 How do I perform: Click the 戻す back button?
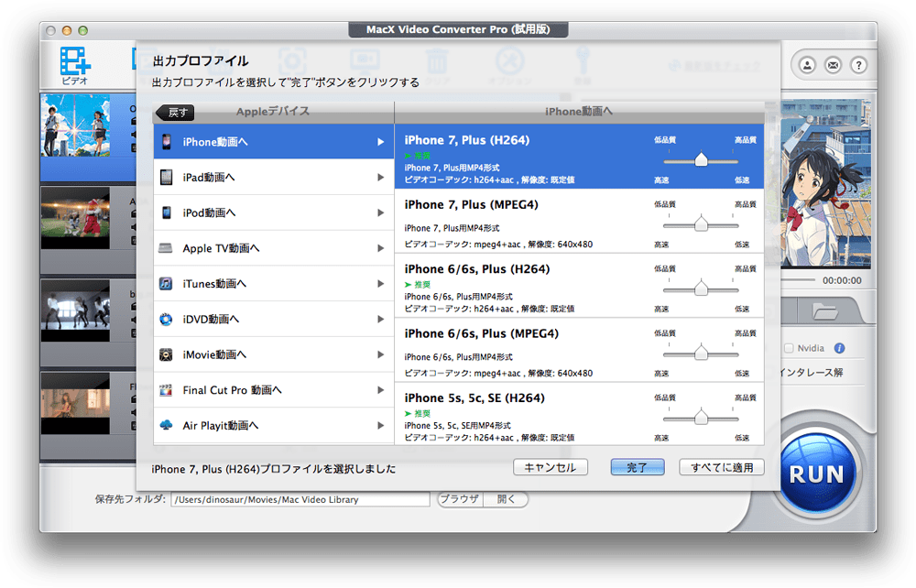point(175,112)
